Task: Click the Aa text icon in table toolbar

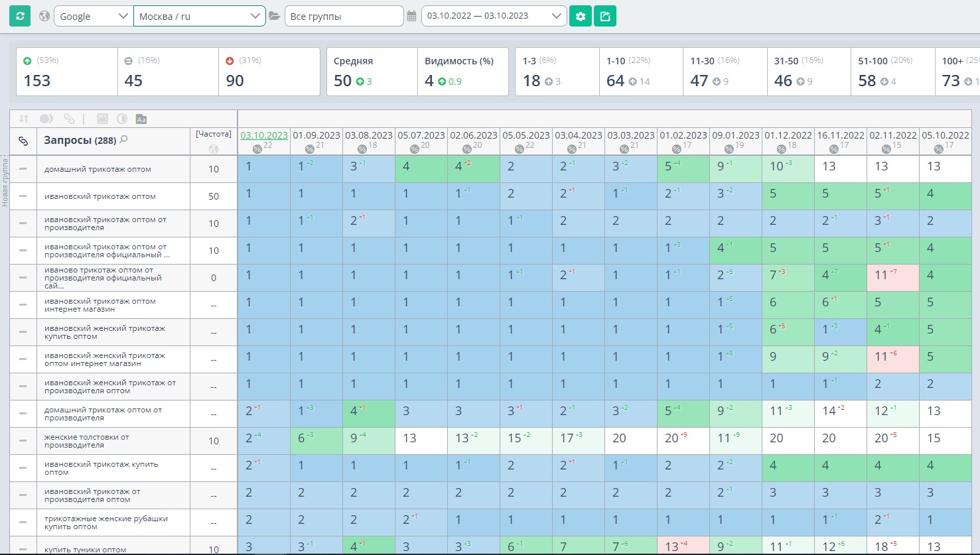Action: (141, 119)
